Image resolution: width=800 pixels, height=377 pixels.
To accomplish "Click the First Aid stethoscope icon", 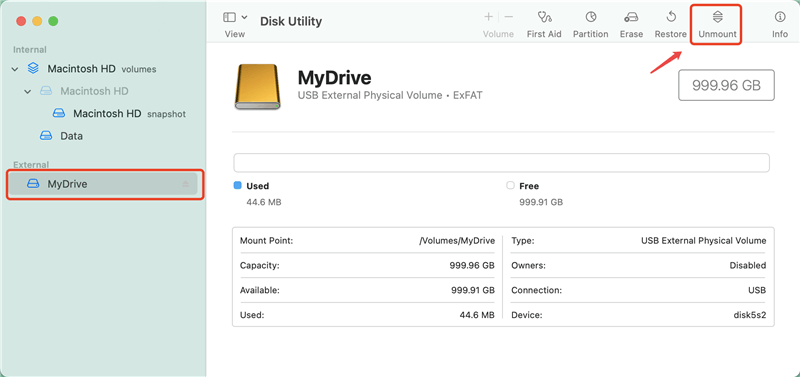I will click(544, 18).
